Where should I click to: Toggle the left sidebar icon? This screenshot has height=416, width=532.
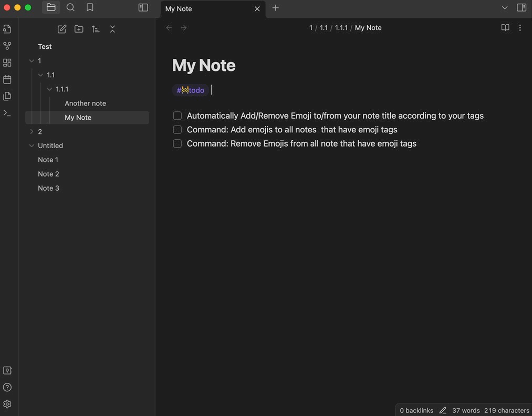[143, 7]
